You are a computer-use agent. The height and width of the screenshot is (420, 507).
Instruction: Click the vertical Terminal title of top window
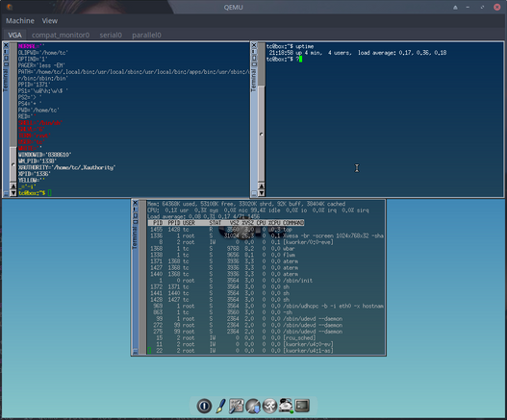(x=135, y=237)
